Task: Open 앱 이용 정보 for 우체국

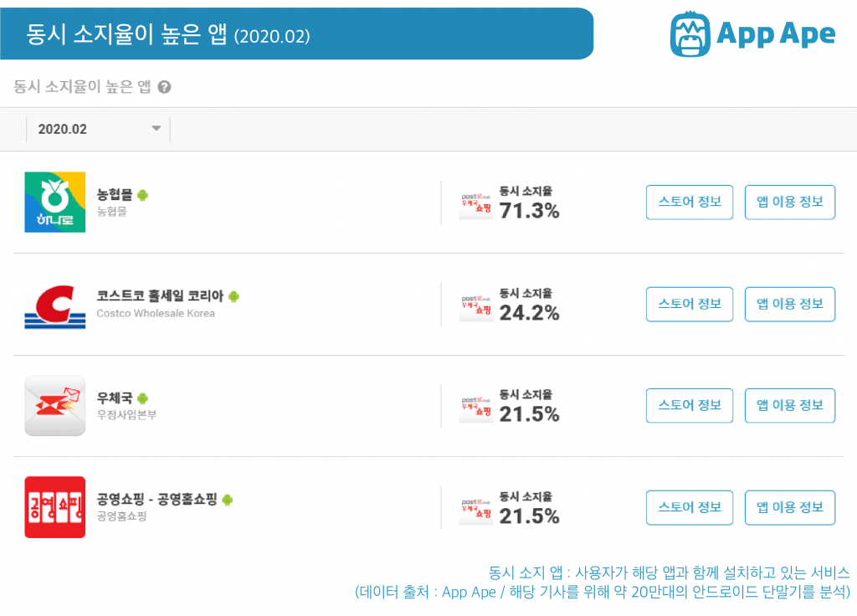Action: (790, 406)
